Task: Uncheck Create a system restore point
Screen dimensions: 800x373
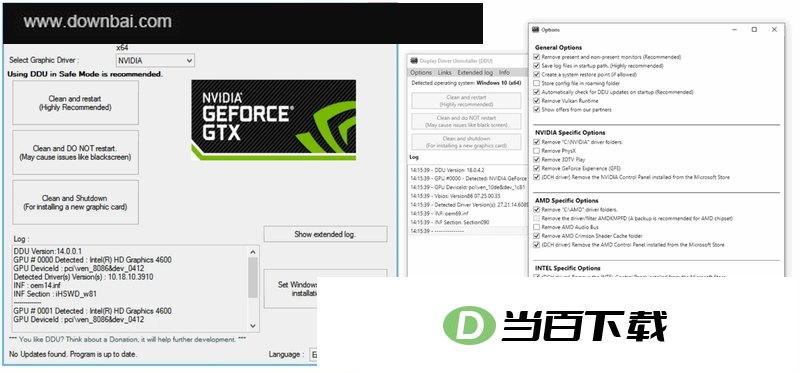Action: pos(536,74)
